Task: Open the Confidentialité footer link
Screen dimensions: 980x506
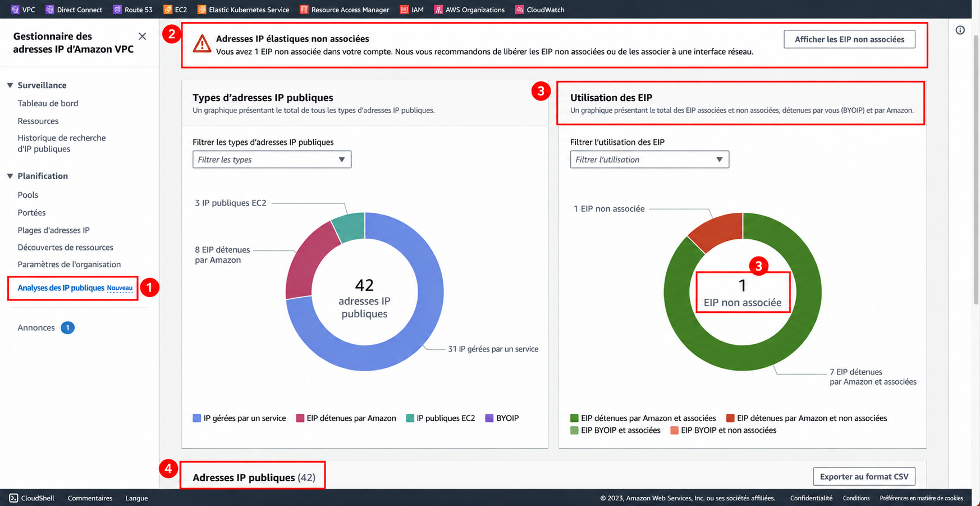Action: tap(811, 498)
